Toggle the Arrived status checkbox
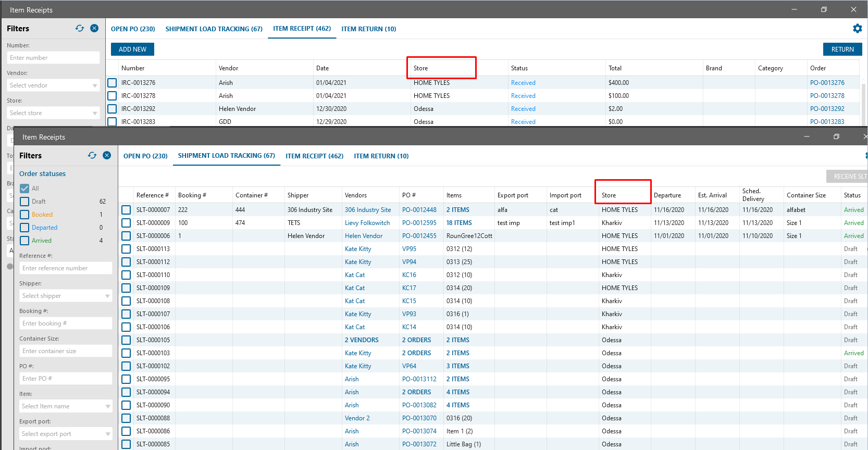The height and width of the screenshot is (450, 868). [24, 241]
